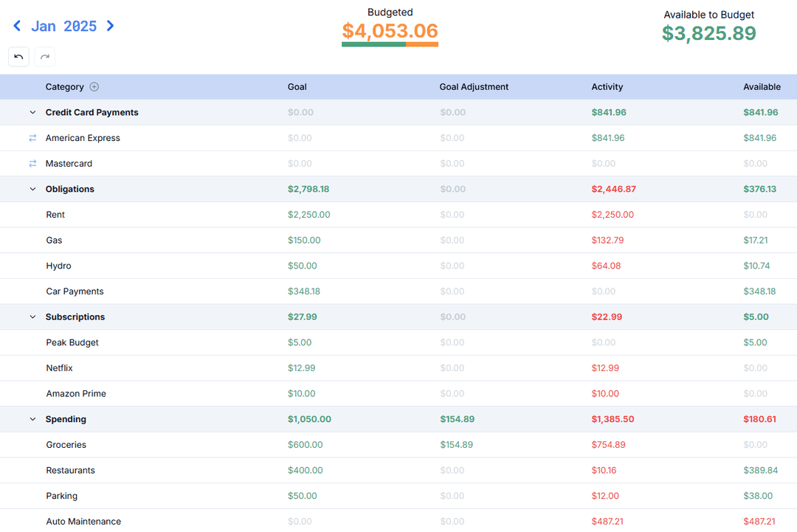
Task: Collapse the Obligations group
Action: (32, 190)
